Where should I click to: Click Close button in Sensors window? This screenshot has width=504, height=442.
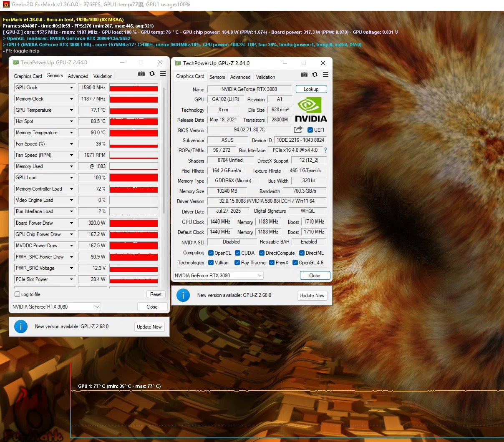pos(152,306)
